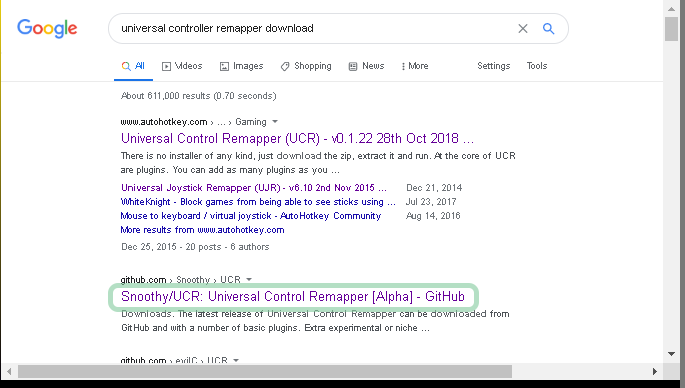The image size is (685, 388).
Task: Open More results from www.autohotkey.com
Action: (x=202, y=230)
